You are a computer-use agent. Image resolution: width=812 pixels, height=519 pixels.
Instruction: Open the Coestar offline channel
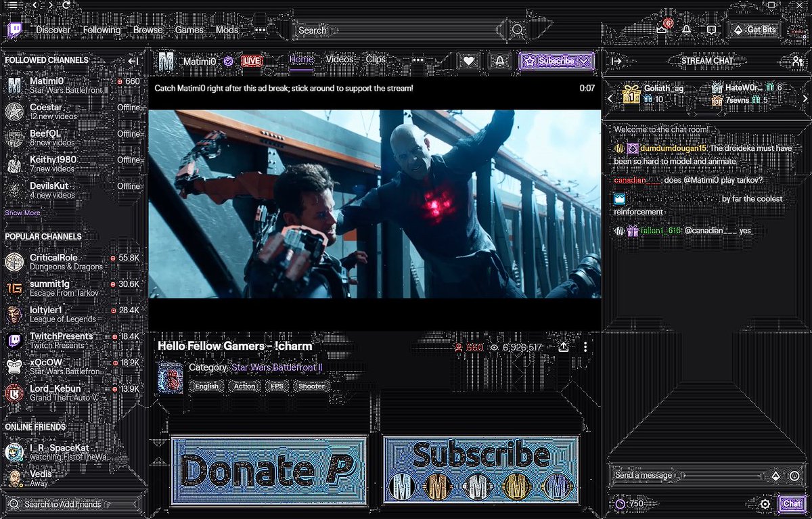(73, 112)
